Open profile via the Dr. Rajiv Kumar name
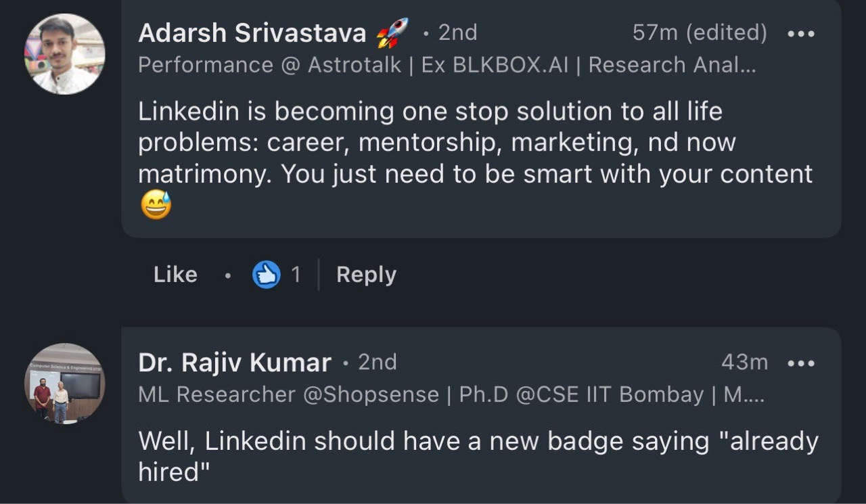866x504 pixels. coord(235,363)
